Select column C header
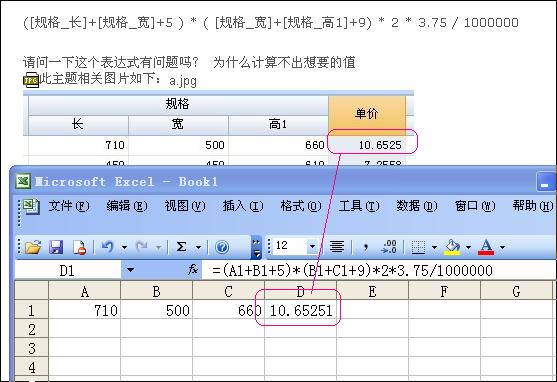557x382 pixels. click(228, 291)
